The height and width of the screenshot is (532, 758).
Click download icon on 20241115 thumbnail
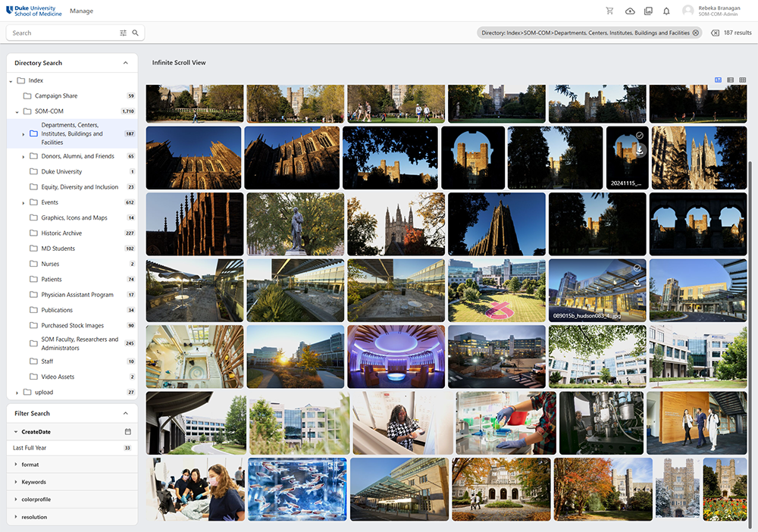(640, 150)
